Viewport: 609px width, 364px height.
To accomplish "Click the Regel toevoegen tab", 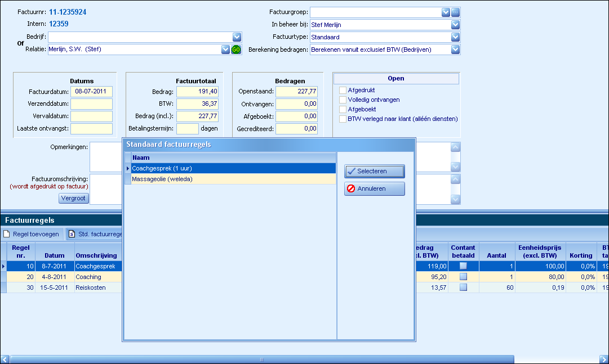I will coord(32,234).
